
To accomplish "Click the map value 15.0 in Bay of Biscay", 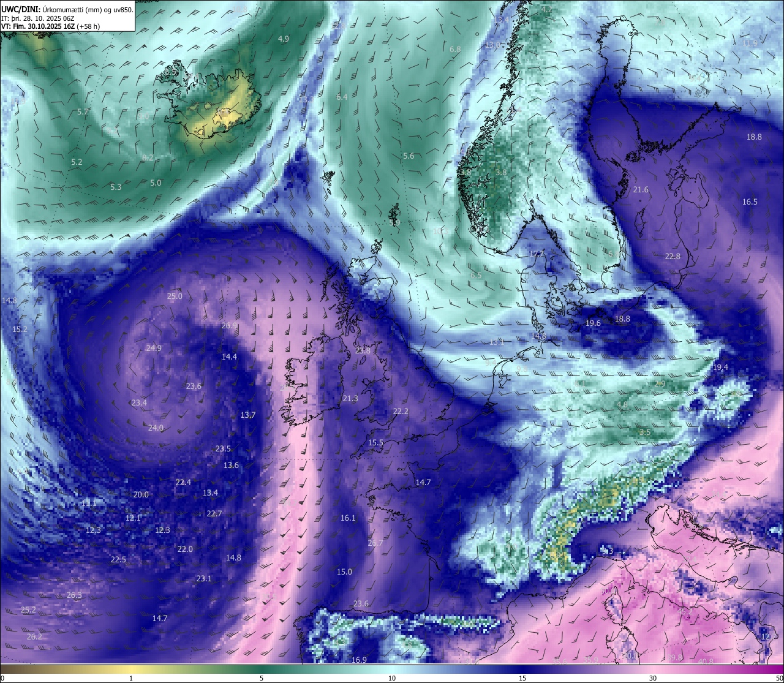I will [344, 572].
